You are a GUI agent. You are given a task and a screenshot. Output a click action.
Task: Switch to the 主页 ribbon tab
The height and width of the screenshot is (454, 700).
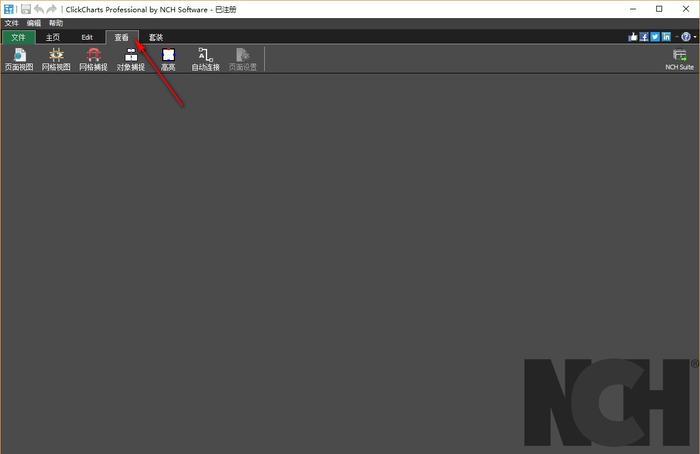53,37
